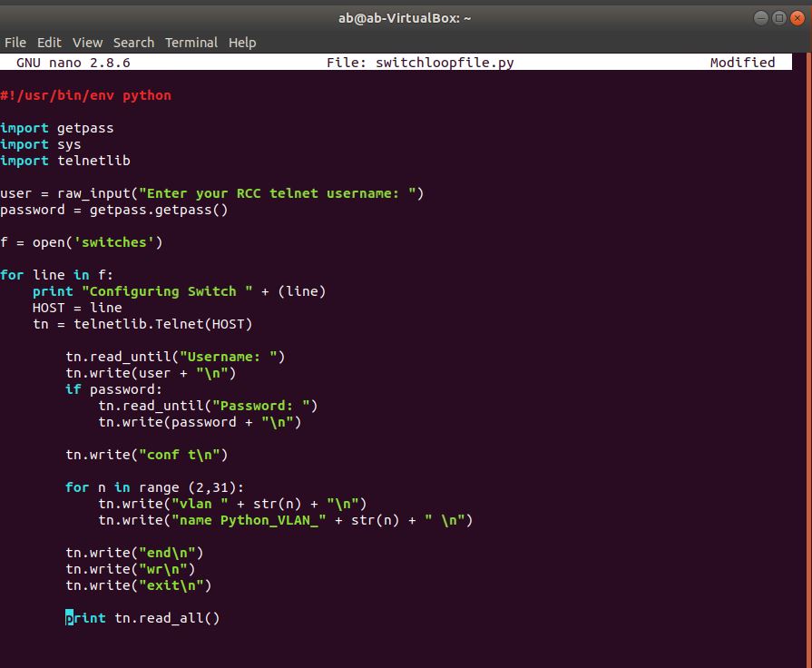Minimize the terminal window
812x668 pixels.
[760, 18]
